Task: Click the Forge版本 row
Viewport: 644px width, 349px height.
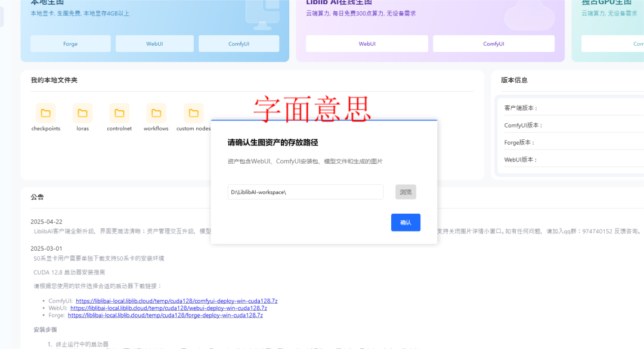Action: tap(573, 142)
